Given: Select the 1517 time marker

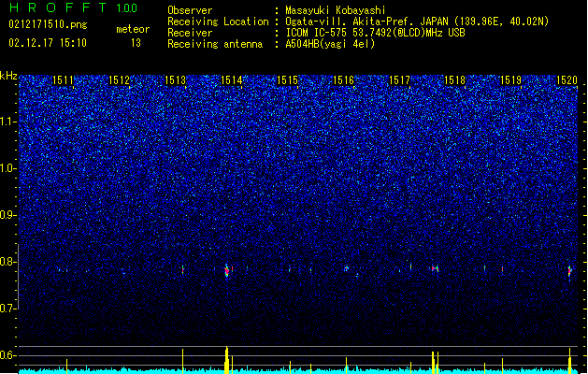Looking at the screenshot, I should 399,80.
